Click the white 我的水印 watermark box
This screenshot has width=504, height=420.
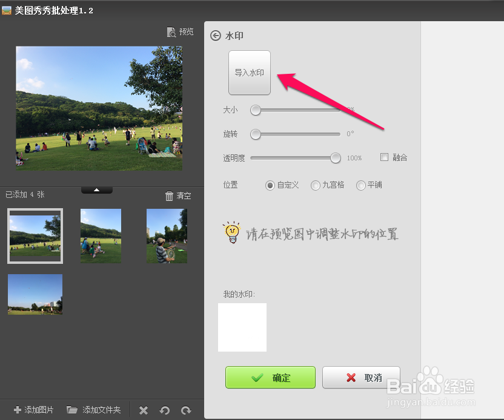(x=242, y=327)
